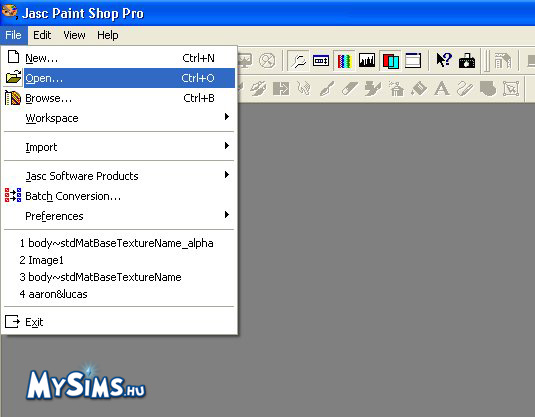The image size is (535, 417).
Task: Open recent file aaron&lucas
Action: pyautogui.click(x=53, y=294)
